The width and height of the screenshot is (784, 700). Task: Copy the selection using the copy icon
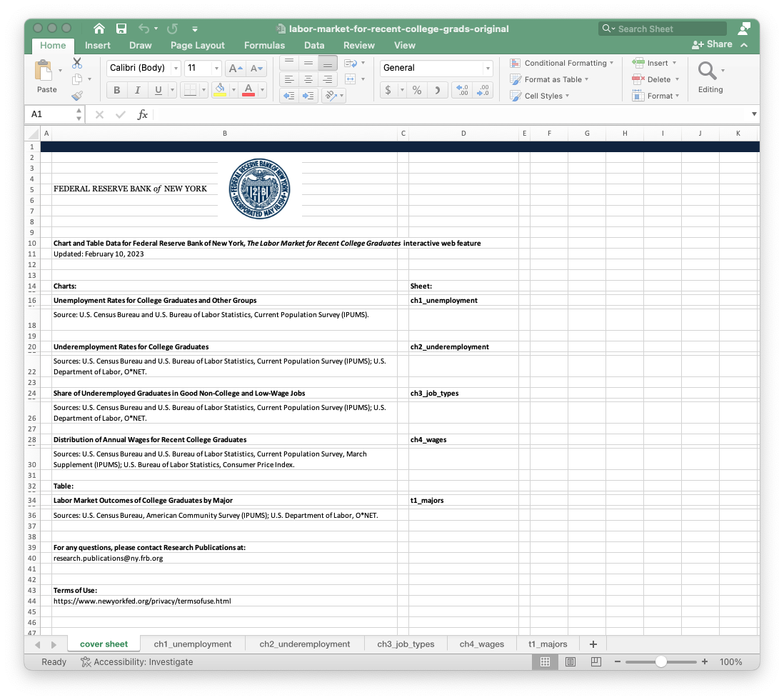pyautogui.click(x=77, y=79)
